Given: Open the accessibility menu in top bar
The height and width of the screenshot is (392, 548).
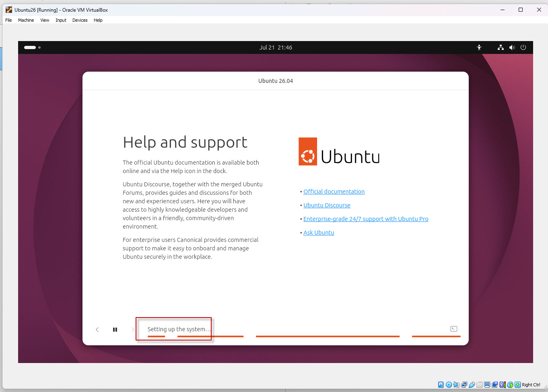Looking at the screenshot, I should pyautogui.click(x=479, y=47).
